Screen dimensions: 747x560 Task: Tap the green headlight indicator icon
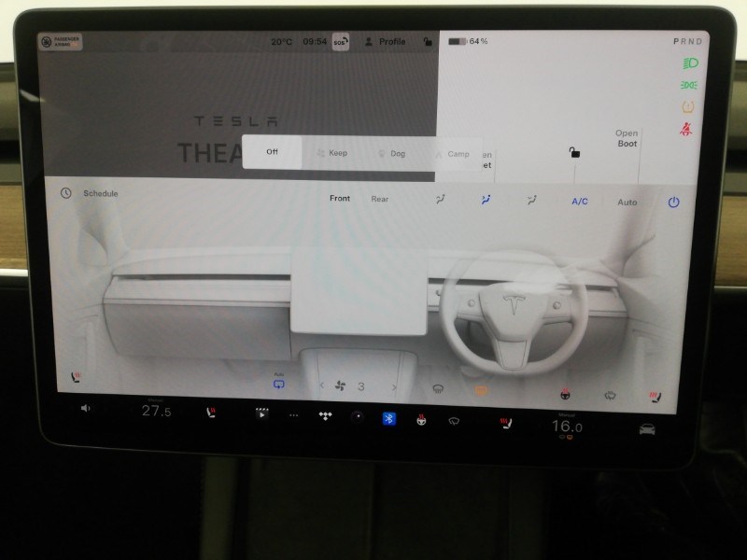(x=690, y=63)
